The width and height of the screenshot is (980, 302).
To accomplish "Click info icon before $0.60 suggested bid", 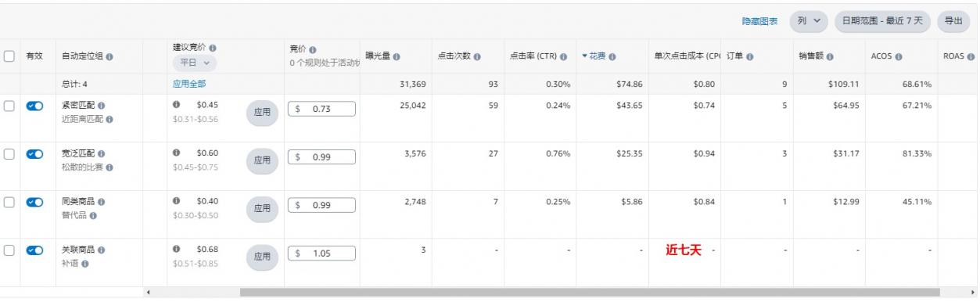I will pos(177,153).
